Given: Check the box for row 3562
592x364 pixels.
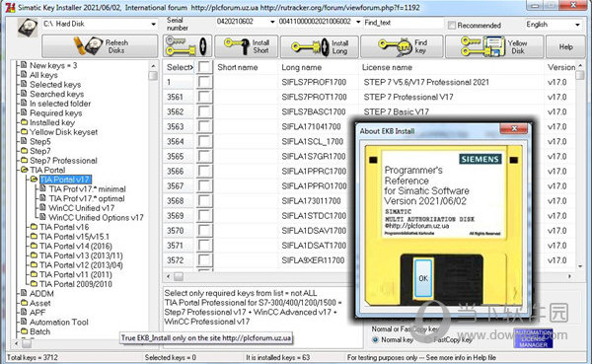Looking at the screenshot, I should (x=204, y=111).
